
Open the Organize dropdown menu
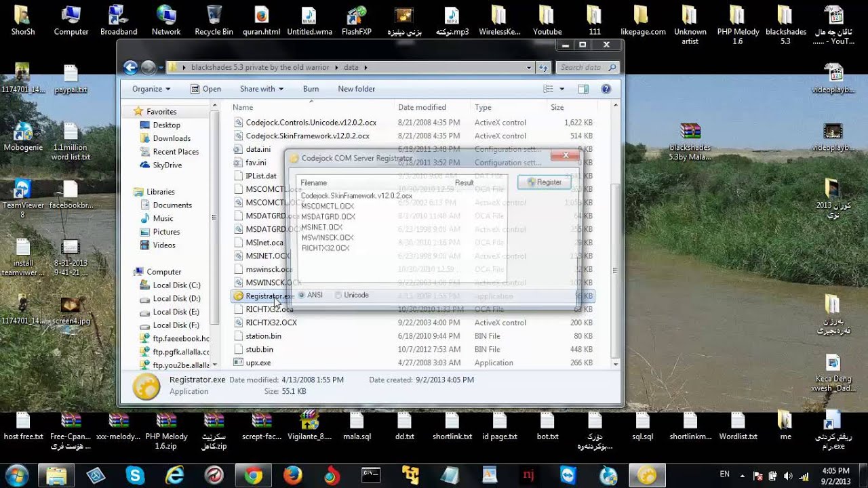[x=151, y=89]
